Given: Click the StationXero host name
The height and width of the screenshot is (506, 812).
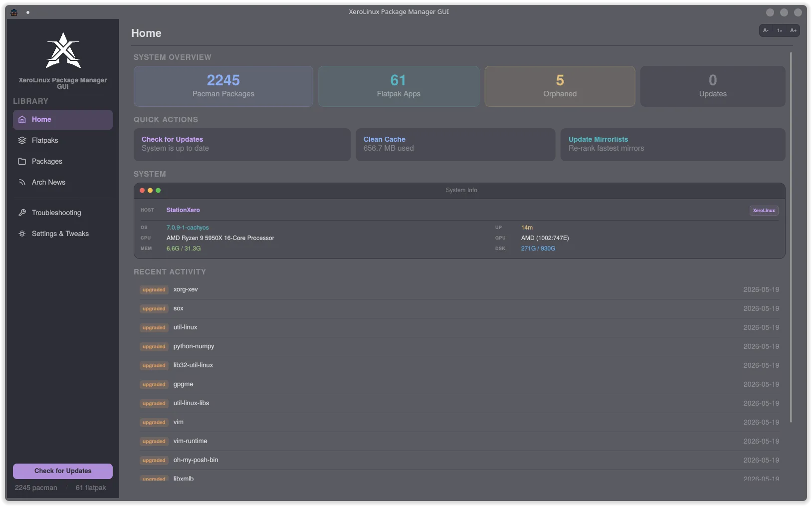Looking at the screenshot, I should tap(183, 210).
